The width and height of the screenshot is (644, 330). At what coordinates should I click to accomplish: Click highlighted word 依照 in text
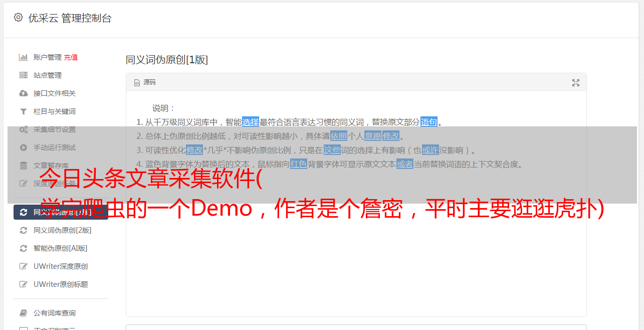click(x=339, y=136)
